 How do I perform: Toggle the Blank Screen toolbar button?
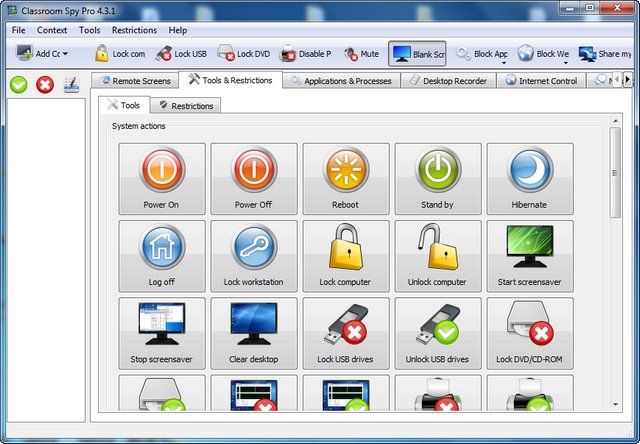[417, 54]
